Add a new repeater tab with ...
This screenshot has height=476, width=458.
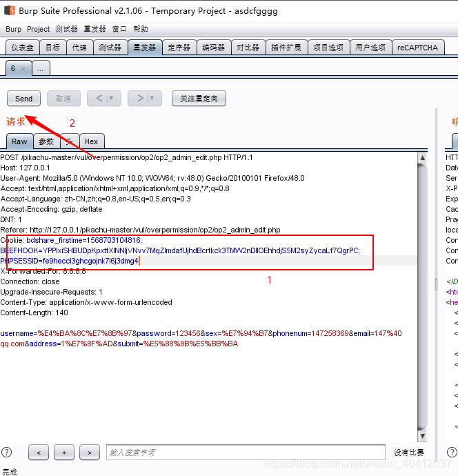(41, 68)
